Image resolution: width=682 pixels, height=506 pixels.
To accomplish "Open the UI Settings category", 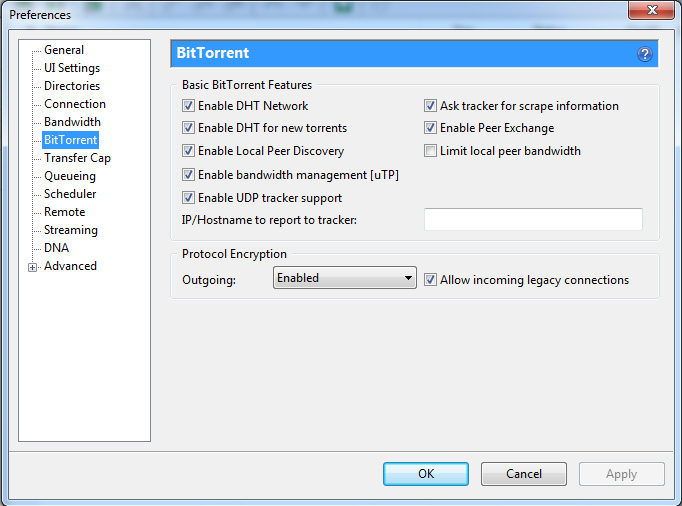I will (x=72, y=68).
